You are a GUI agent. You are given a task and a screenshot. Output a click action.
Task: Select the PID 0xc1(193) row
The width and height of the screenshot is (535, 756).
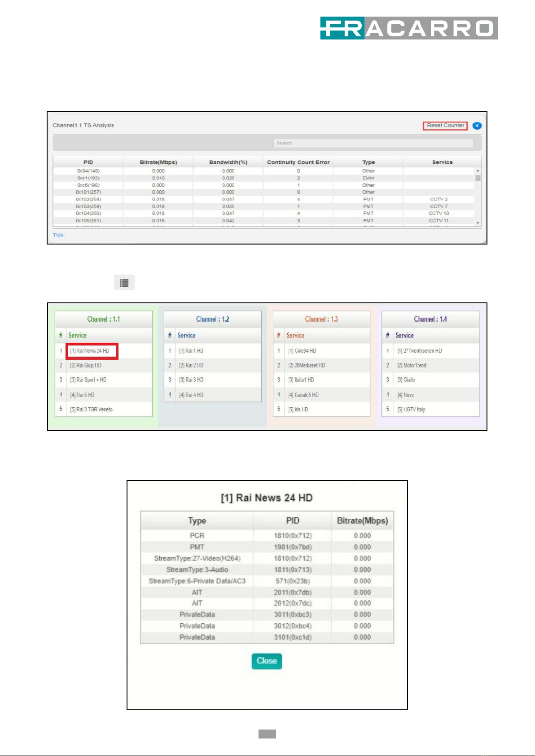264,178
